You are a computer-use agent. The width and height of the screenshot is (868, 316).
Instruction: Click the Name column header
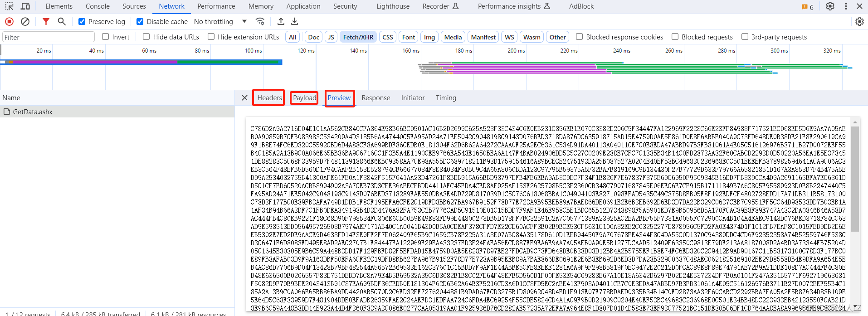point(117,98)
